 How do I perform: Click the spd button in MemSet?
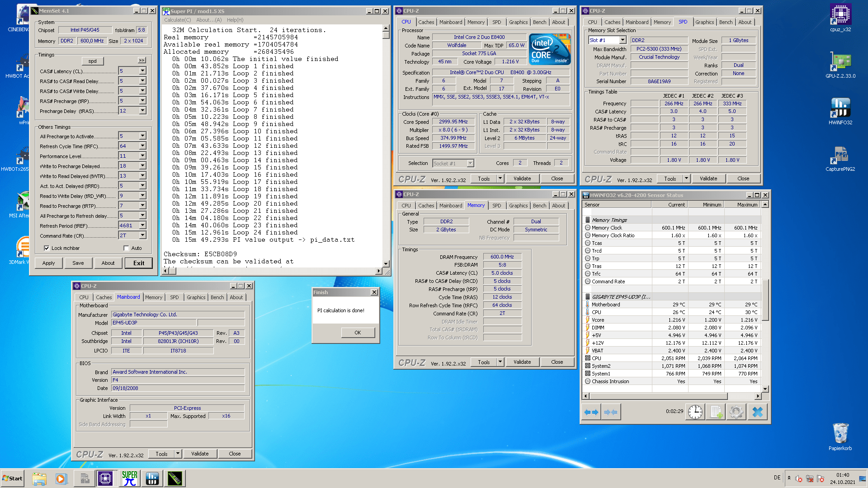92,61
